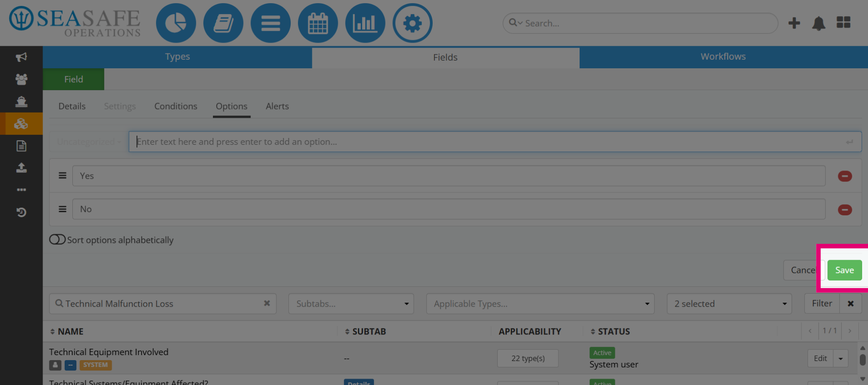Go to the previous results page

[x=810, y=331]
